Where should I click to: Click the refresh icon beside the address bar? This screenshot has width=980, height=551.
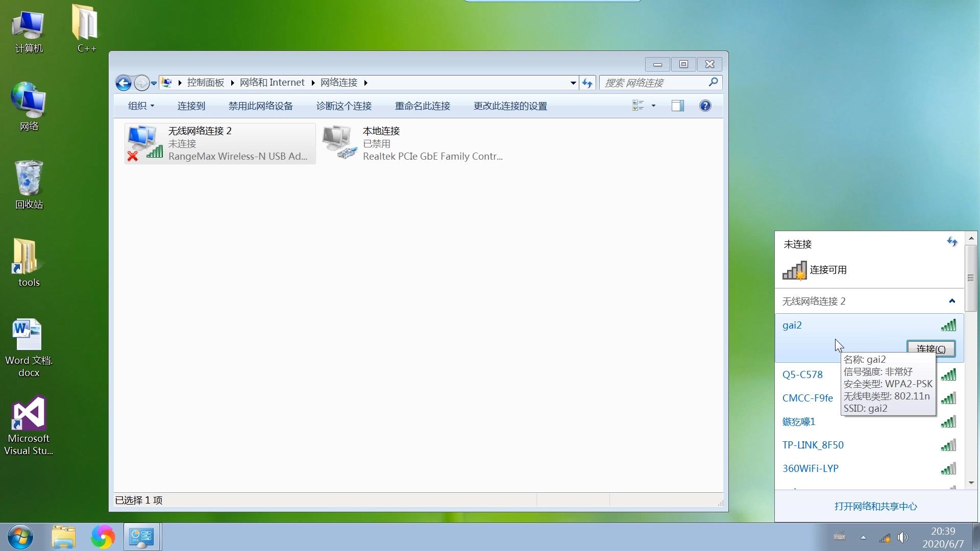click(587, 83)
